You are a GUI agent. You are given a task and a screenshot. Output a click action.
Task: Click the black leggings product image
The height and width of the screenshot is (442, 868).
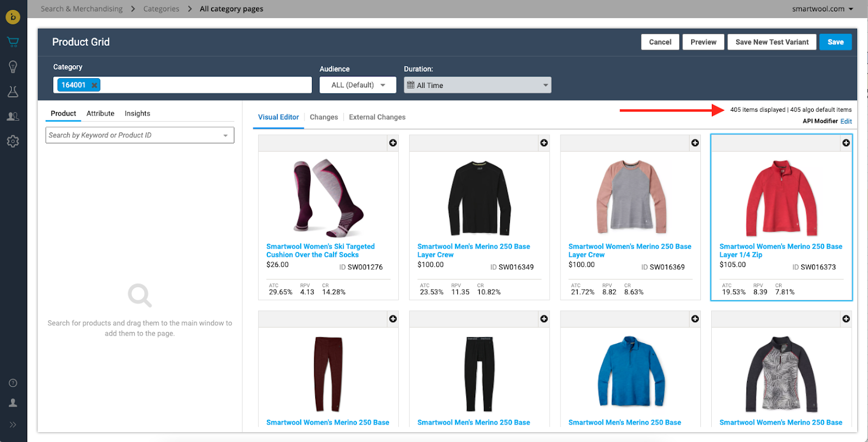pos(480,374)
